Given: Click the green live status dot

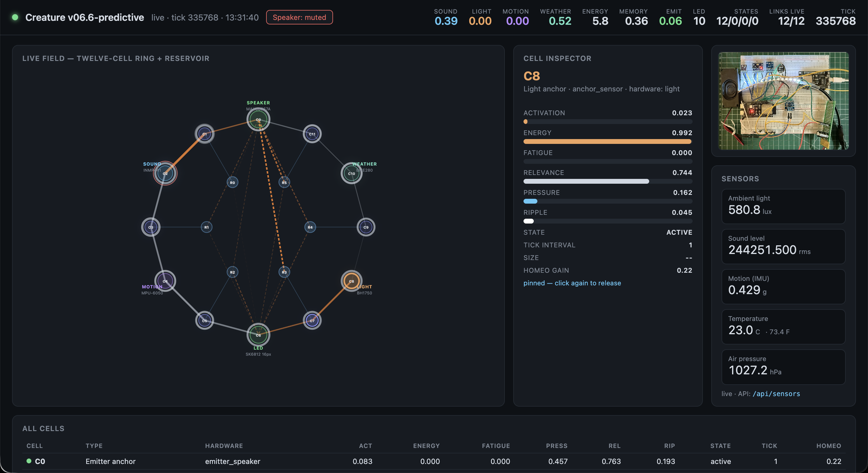Looking at the screenshot, I should coord(15,17).
